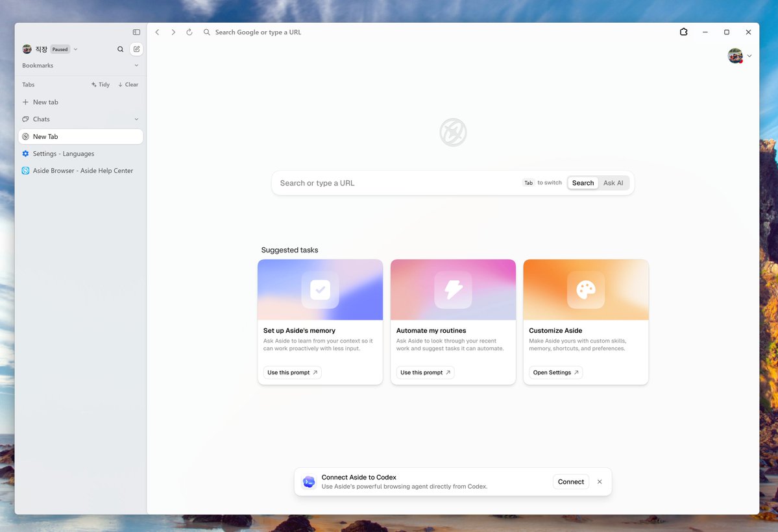The width and height of the screenshot is (778, 532).
Task: Go back with the back arrow
Action: pos(157,32)
